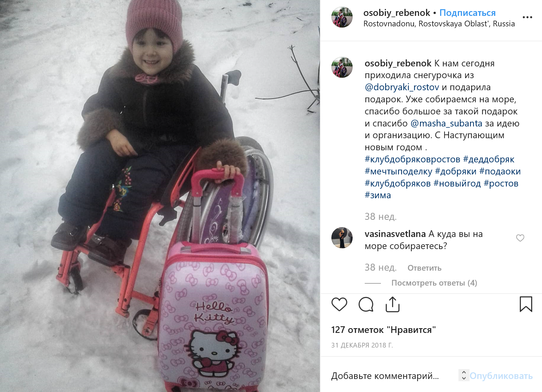The width and height of the screenshot is (542, 392).
Task: Open comments via the speech bubble icon
Action: click(366, 304)
